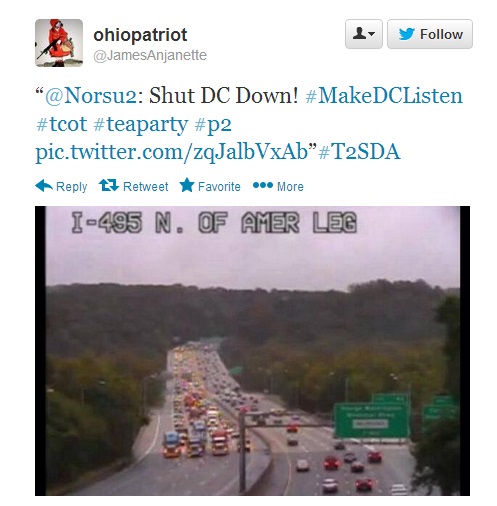Image resolution: width=497 pixels, height=506 pixels.
Task: Open the #MakeDCListen hashtag
Action: pyautogui.click(x=384, y=96)
